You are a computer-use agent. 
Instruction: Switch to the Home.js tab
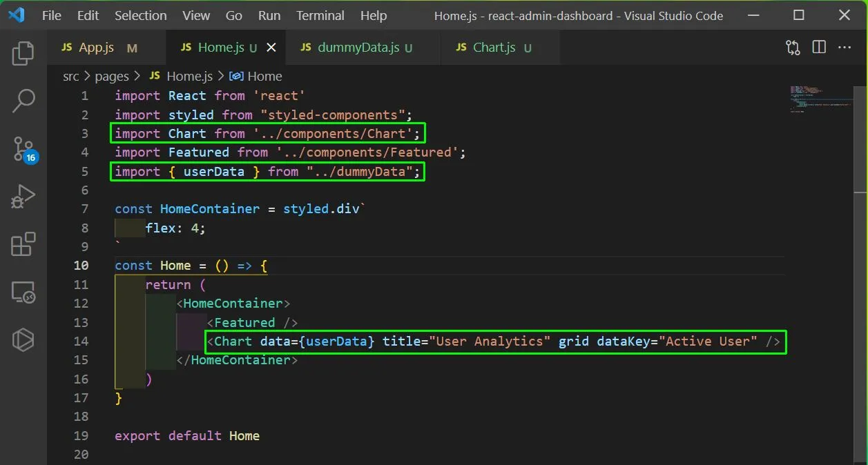tap(225, 48)
